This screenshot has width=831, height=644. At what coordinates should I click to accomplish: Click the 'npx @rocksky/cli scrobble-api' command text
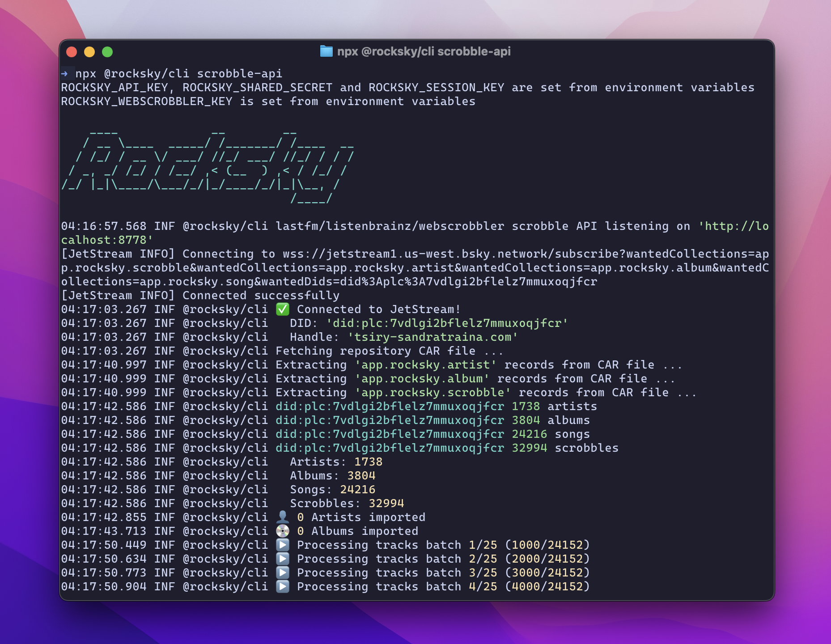point(178,73)
